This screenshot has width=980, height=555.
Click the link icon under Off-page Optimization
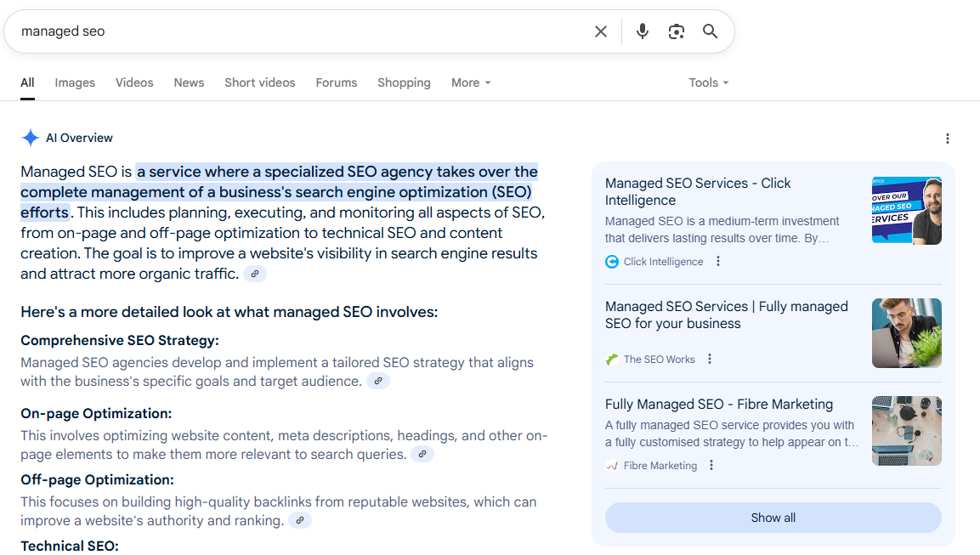[299, 519]
